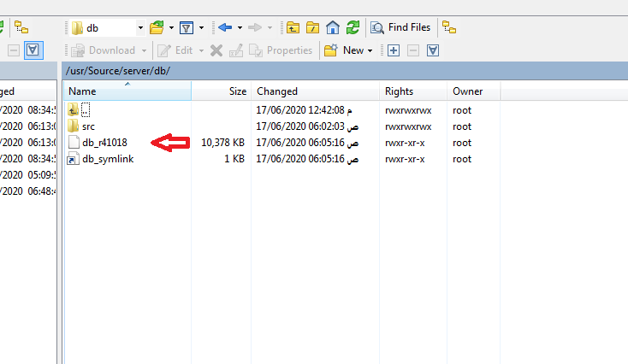Sort by the Name column header

127,91
